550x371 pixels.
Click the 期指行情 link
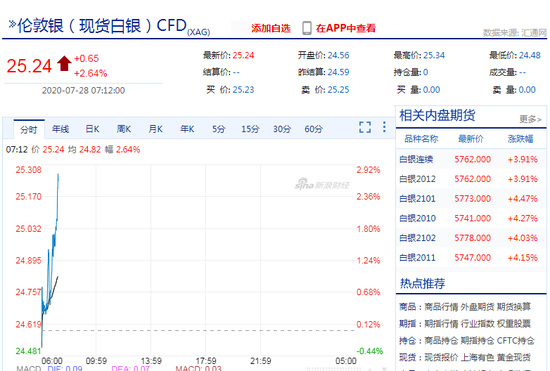pos(441,324)
